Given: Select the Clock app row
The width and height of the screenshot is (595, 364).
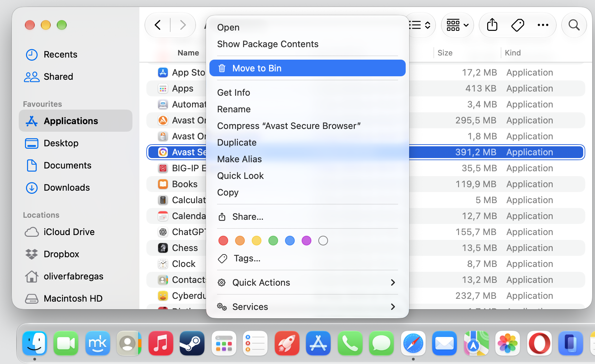Looking at the screenshot, I should (365, 264).
